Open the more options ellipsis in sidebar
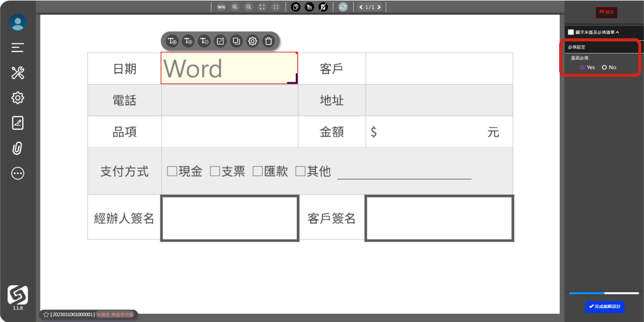Viewport: 644px width, 322px height. pyautogui.click(x=17, y=173)
